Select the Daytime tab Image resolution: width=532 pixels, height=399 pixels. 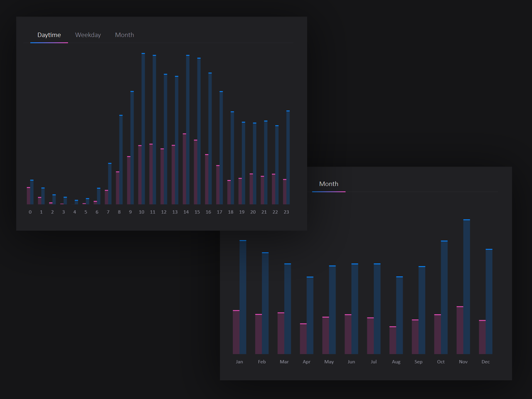point(49,35)
